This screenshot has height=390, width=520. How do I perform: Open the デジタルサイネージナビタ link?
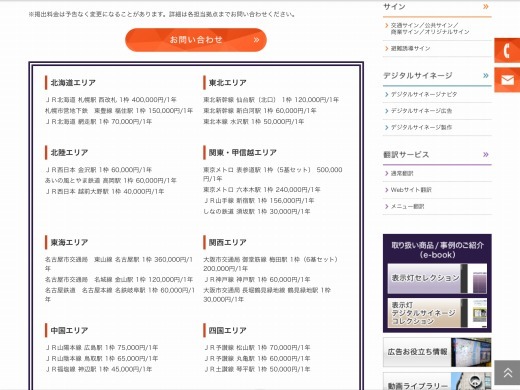pos(424,94)
